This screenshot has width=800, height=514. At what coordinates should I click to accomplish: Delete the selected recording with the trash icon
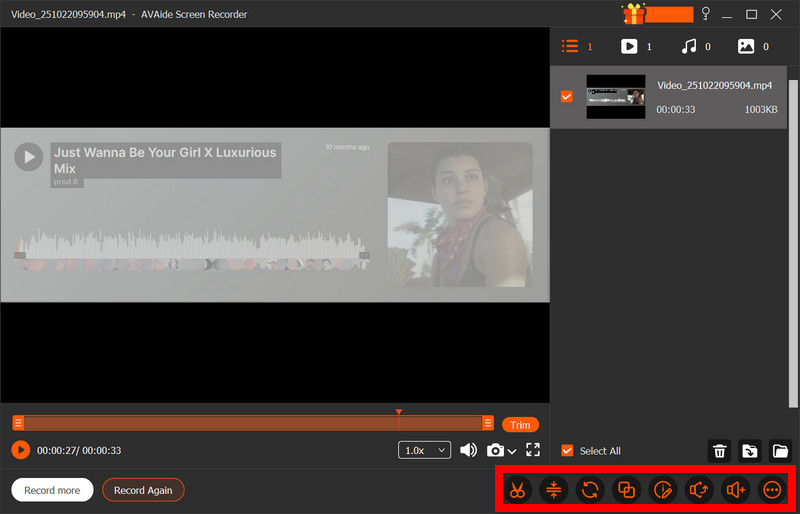[719, 451]
